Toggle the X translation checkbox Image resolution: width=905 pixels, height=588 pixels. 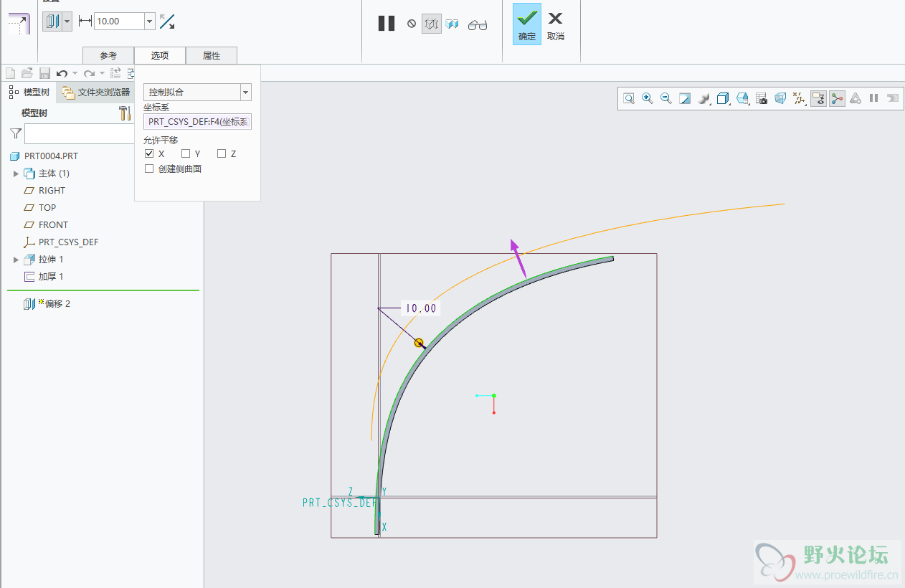click(x=149, y=153)
